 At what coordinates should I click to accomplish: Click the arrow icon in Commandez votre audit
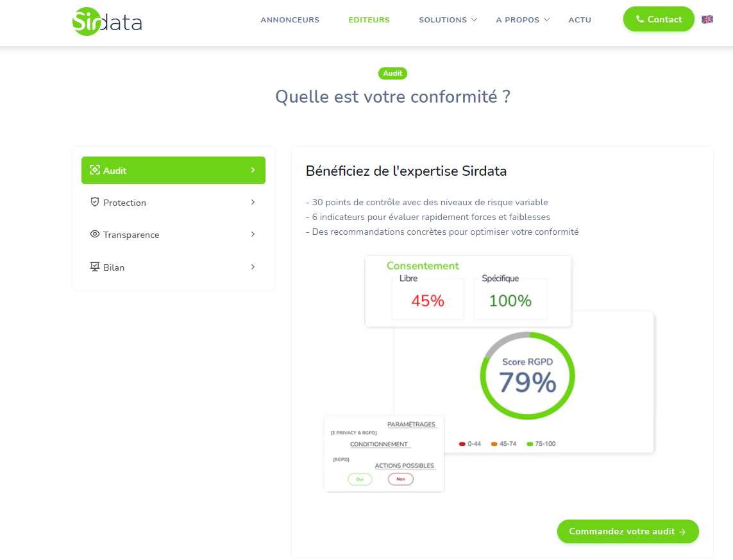[x=682, y=532]
